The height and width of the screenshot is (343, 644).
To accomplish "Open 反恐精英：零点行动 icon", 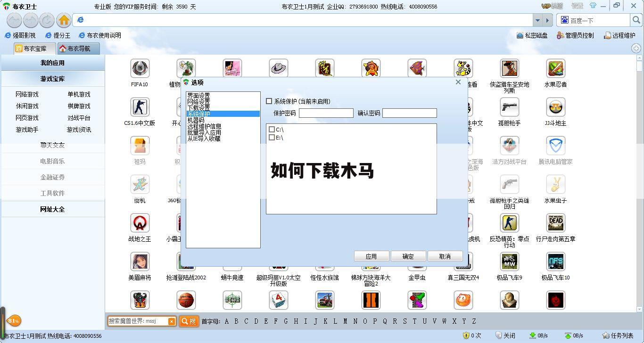I will point(509,223).
